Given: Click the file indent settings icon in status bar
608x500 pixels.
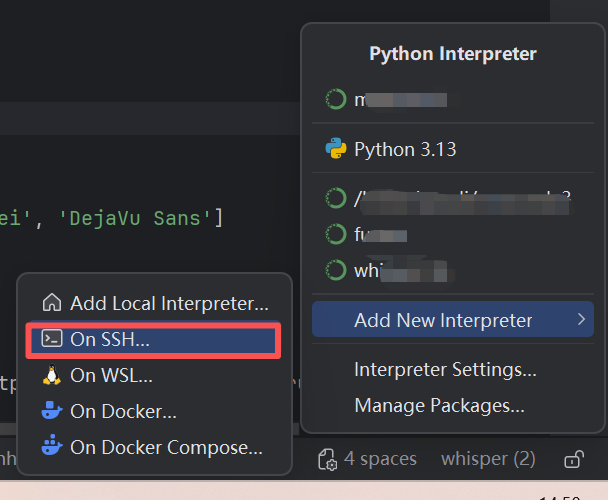Looking at the screenshot, I should pos(328,459).
